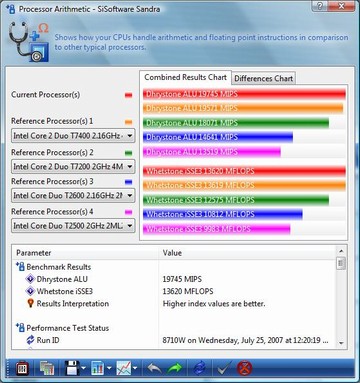Select the Benchmark Results tree row
Screen dimensions: 360x383
(174, 267)
